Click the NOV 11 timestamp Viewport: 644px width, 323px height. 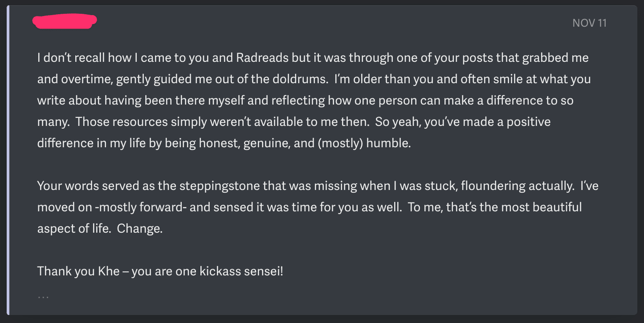tap(590, 23)
